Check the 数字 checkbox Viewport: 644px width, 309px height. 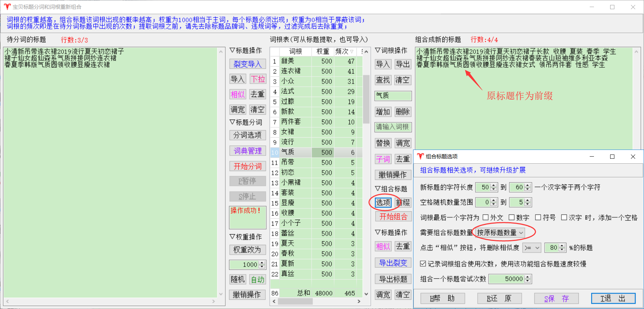(512, 217)
